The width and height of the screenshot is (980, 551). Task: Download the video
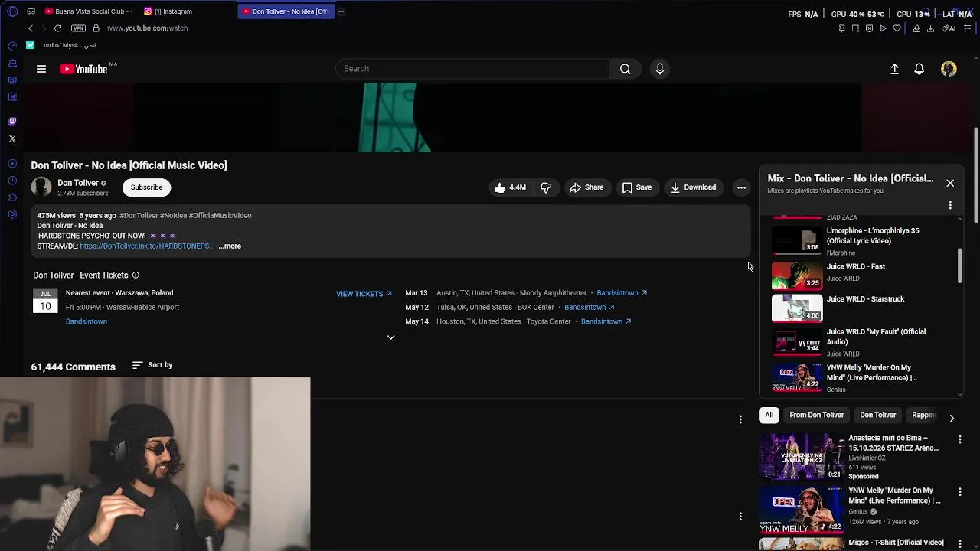(x=693, y=187)
